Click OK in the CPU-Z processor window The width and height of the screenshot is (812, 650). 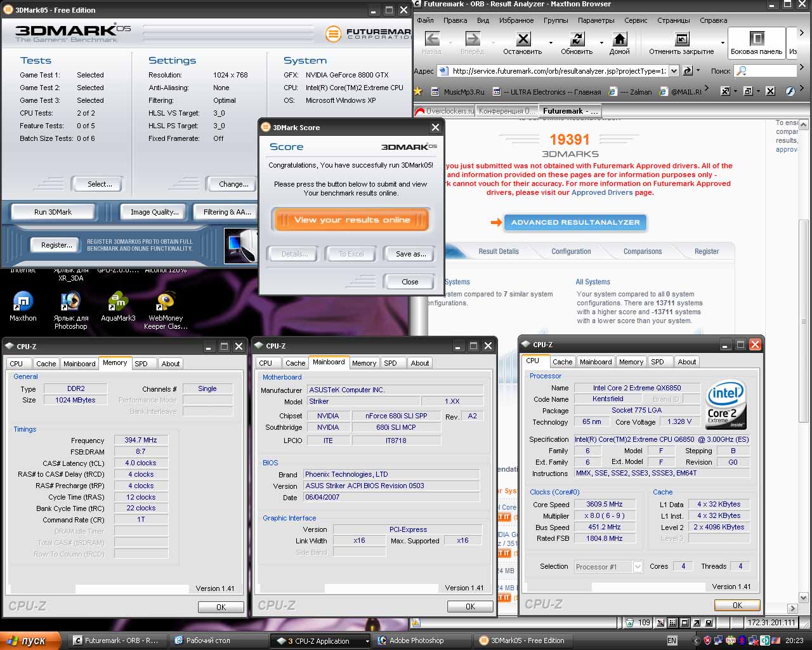[737, 606]
